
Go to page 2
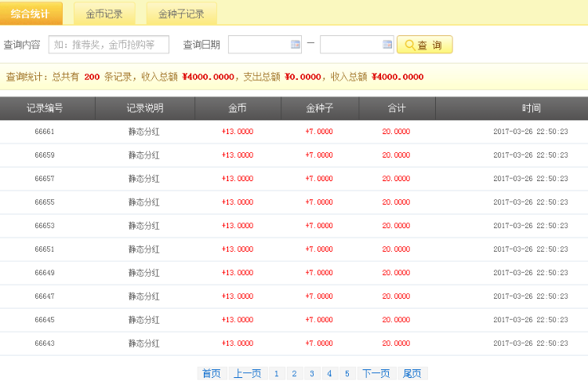tap(294, 373)
